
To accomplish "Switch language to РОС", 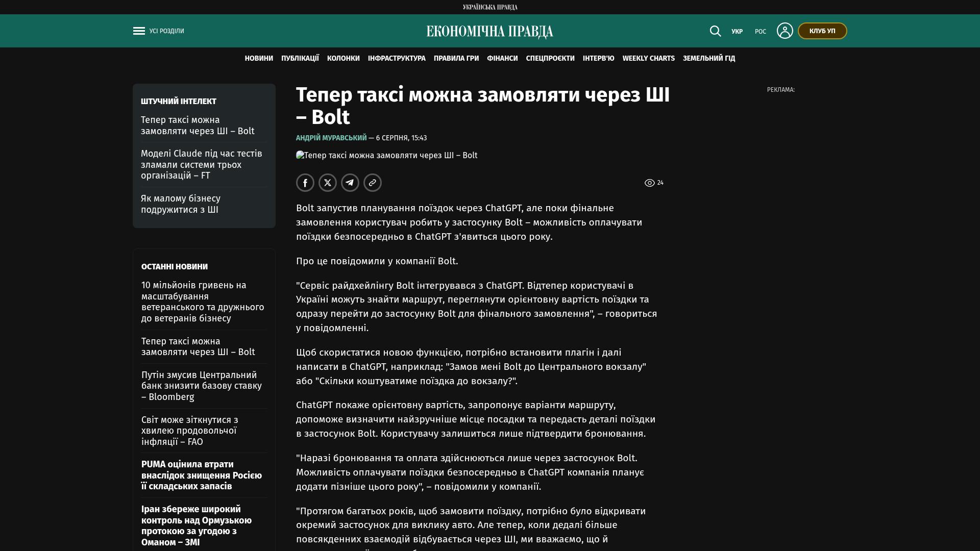I will tap(761, 32).
